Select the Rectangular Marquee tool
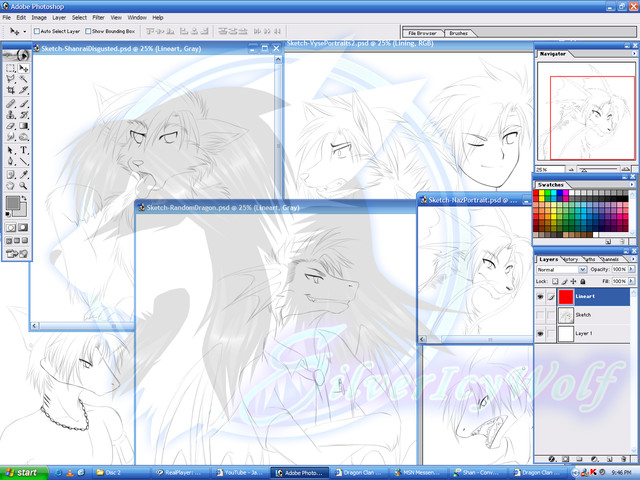This screenshot has height=480, width=640. (11, 68)
